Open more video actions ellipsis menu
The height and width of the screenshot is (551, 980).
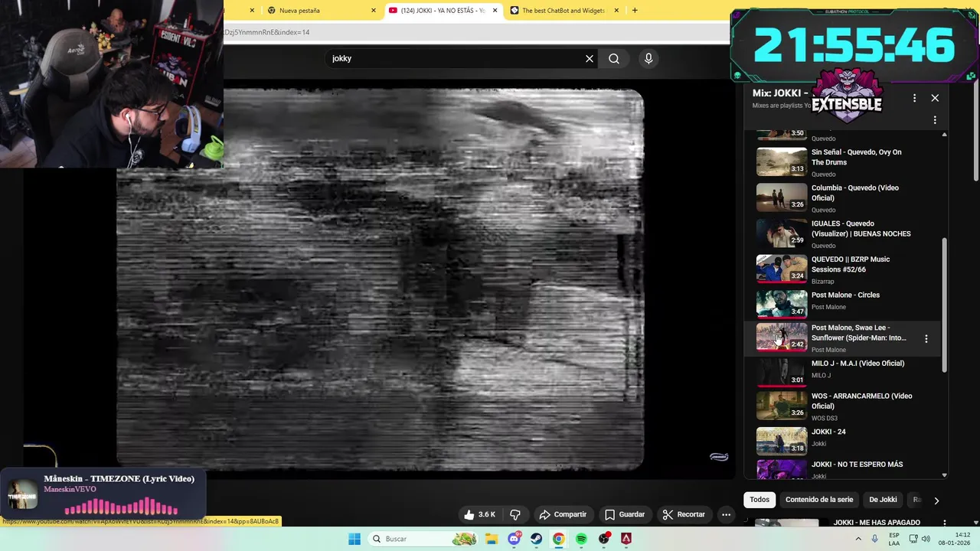coord(726,514)
